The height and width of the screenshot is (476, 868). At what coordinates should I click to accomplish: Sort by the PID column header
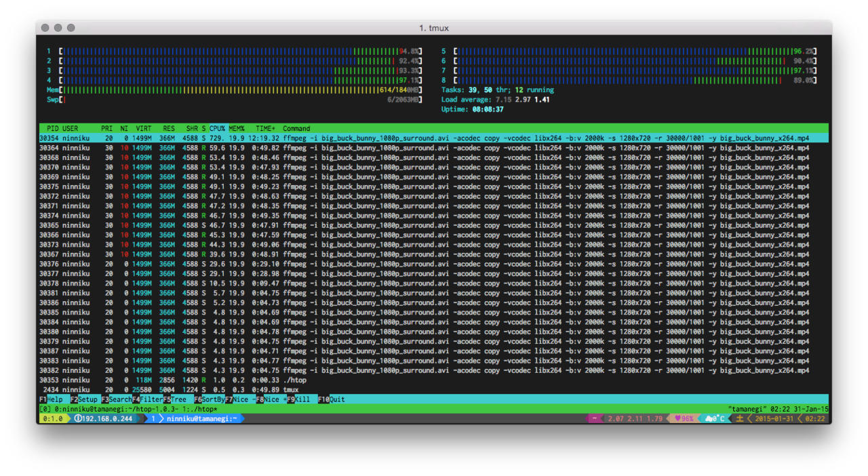(x=52, y=128)
